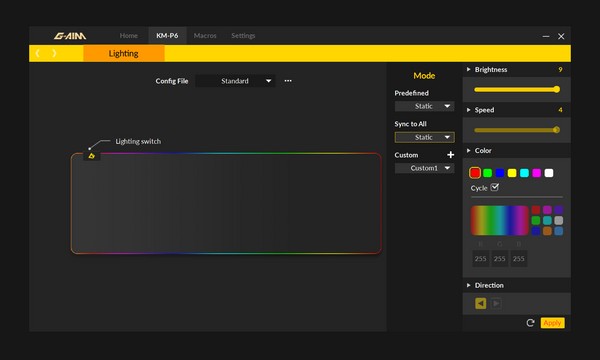Minimize the G-AIM window

[x=546, y=36]
